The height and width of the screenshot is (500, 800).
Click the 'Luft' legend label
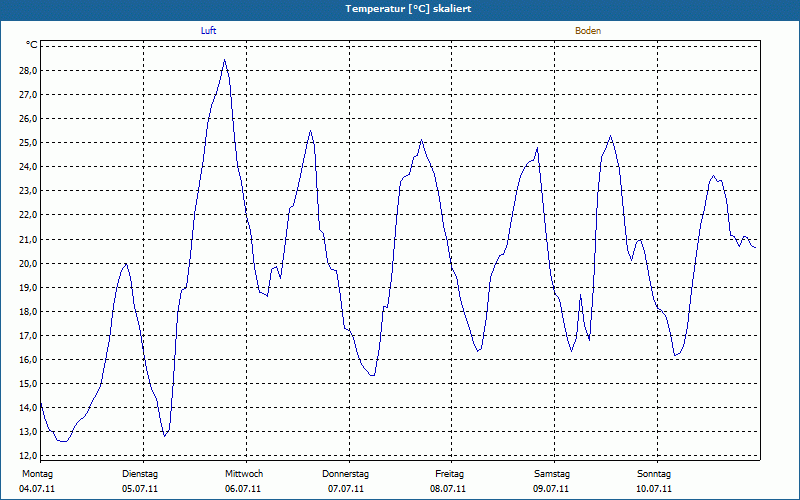click(208, 31)
